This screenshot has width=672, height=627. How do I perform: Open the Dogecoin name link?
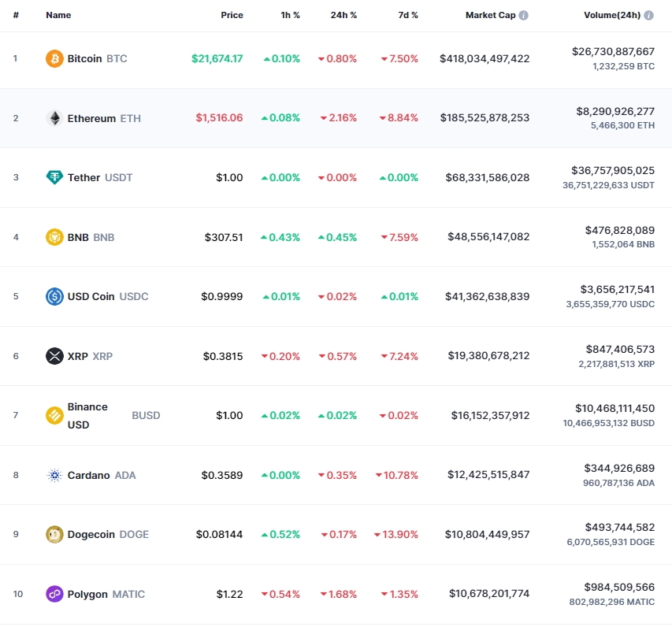(x=91, y=535)
